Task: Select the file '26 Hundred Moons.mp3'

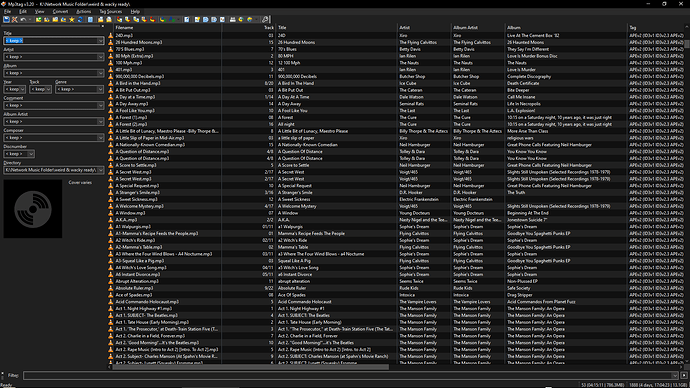Action: click(139, 42)
